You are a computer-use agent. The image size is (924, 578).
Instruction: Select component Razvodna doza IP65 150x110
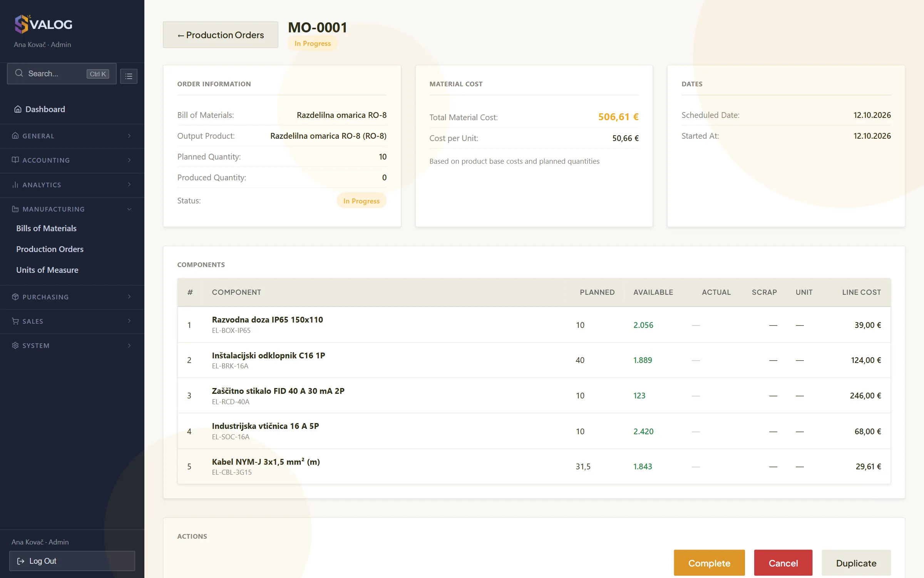[267, 320]
